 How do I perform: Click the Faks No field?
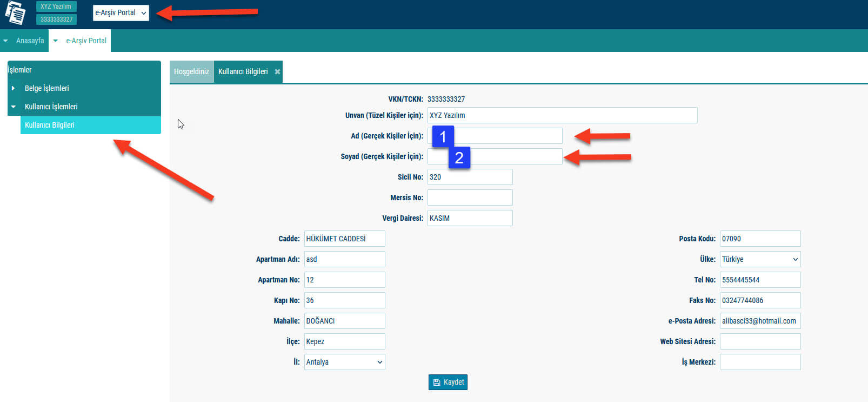pyautogui.click(x=760, y=300)
